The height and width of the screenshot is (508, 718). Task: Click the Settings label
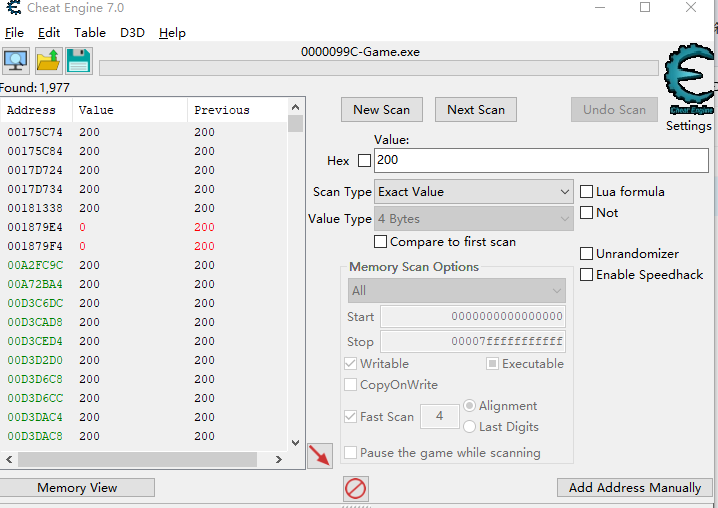coord(689,126)
